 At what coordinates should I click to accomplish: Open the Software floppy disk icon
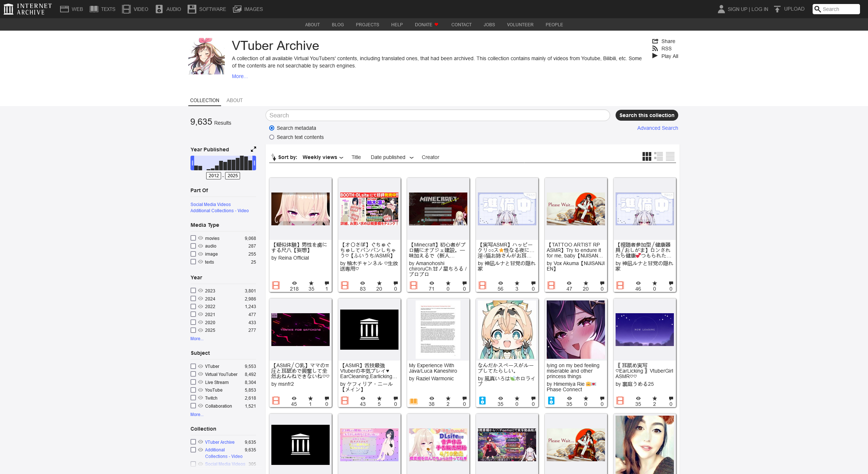[192, 9]
